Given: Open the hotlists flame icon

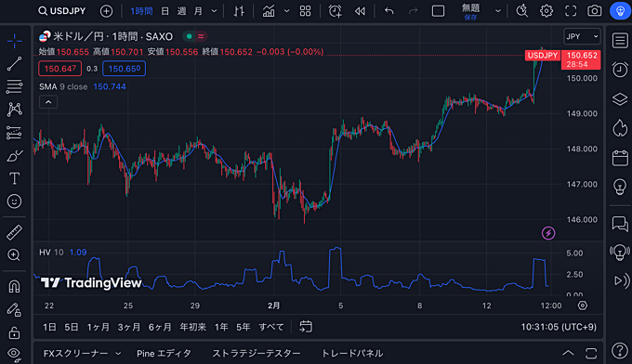Looking at the screenshot, I should pos(620,128).
